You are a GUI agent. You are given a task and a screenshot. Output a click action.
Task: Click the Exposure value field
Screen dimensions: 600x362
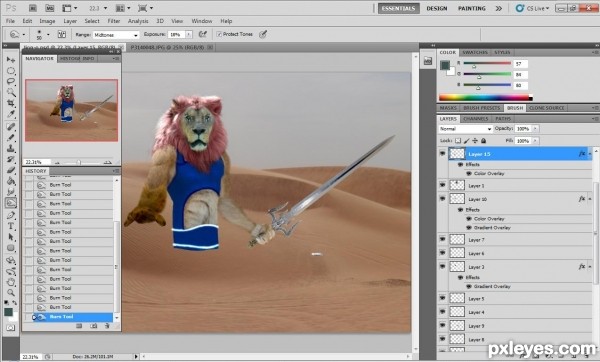pos(176,34)
